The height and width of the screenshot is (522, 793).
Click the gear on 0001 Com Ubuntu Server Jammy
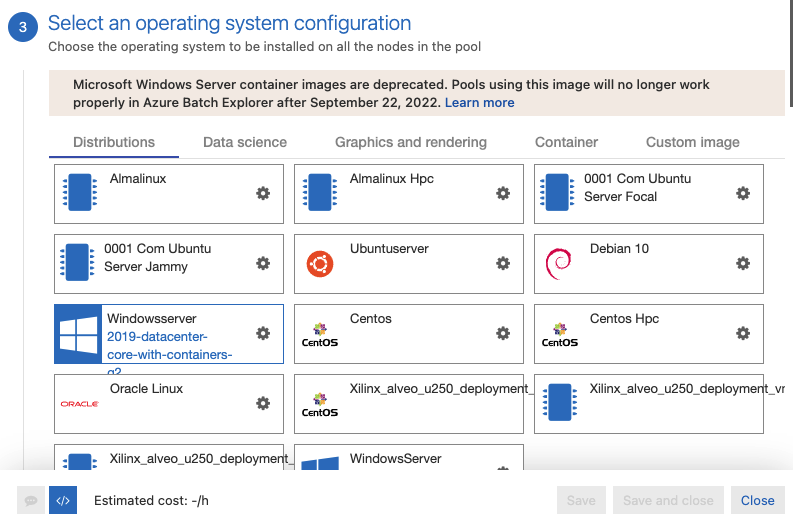coord(263,263)
